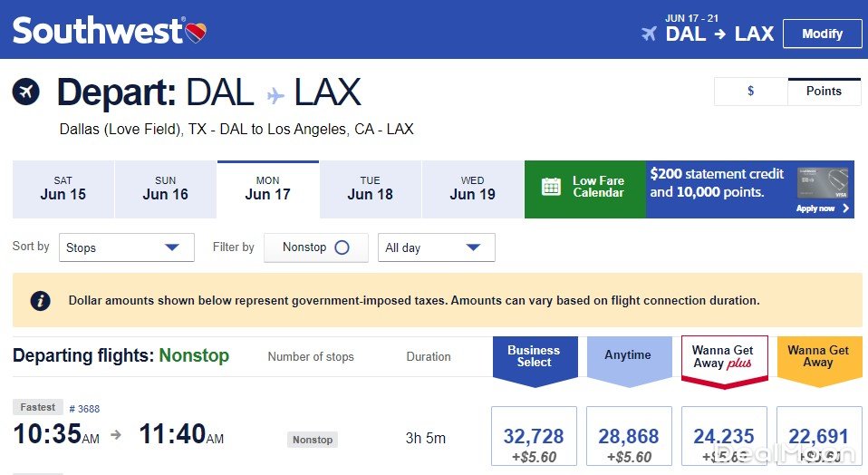Click the arrow between DAL and LAX
Viewport: 868px width, 475px height.
point(719,34)
